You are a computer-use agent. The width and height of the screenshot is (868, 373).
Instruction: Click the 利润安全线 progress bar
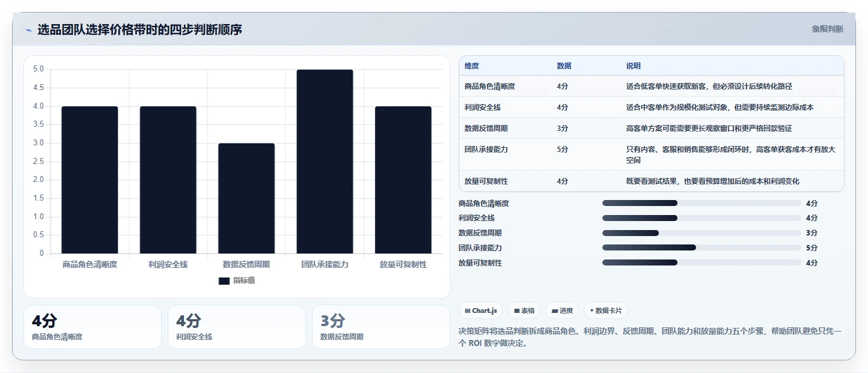tap(701, 218)
